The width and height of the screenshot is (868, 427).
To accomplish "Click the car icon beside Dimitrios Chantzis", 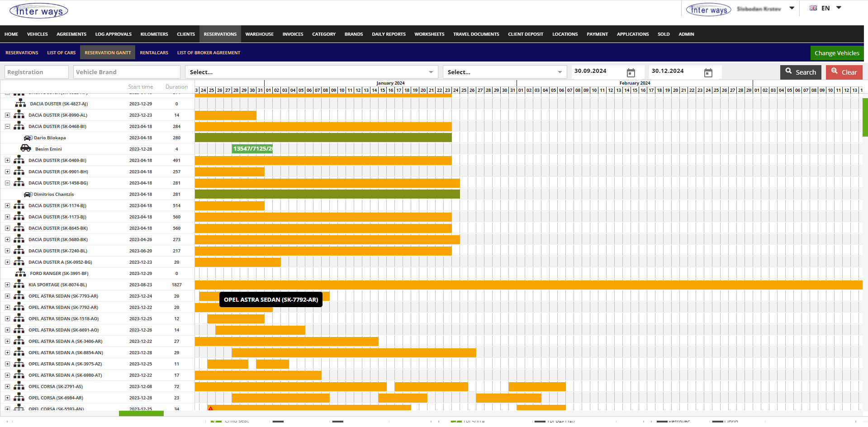I will pos(28,194).
